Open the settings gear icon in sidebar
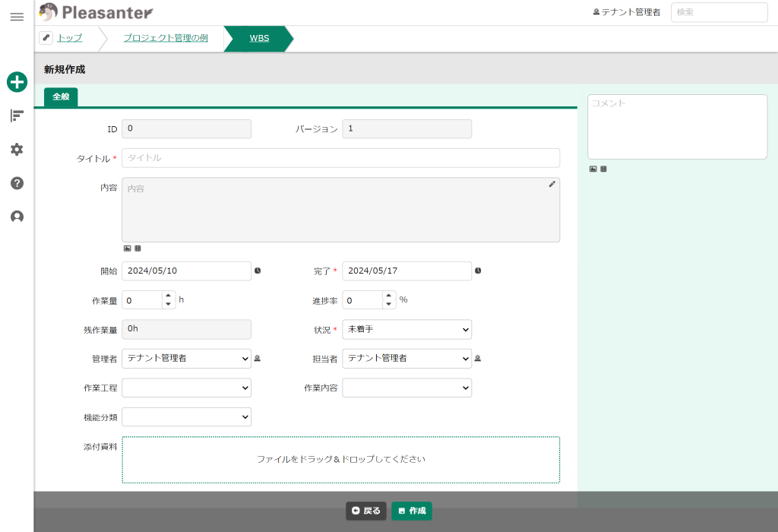778x532 pixels. point(17,150)
